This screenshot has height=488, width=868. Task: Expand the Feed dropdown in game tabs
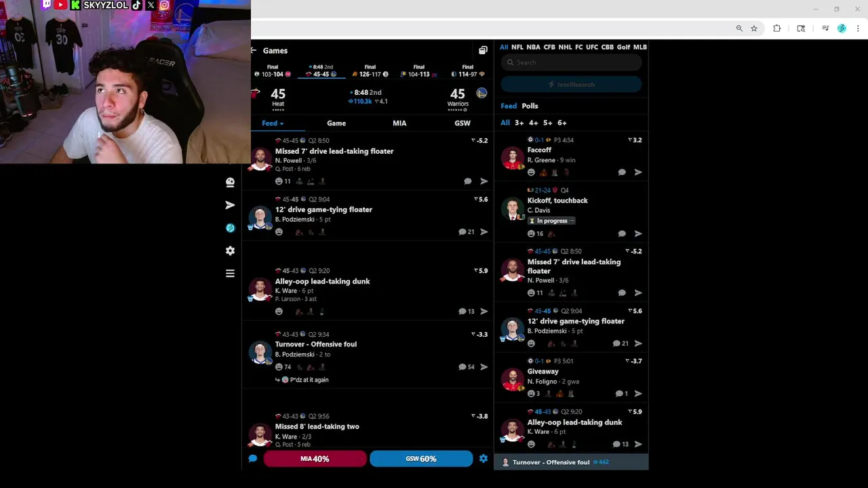coord(273,123)
